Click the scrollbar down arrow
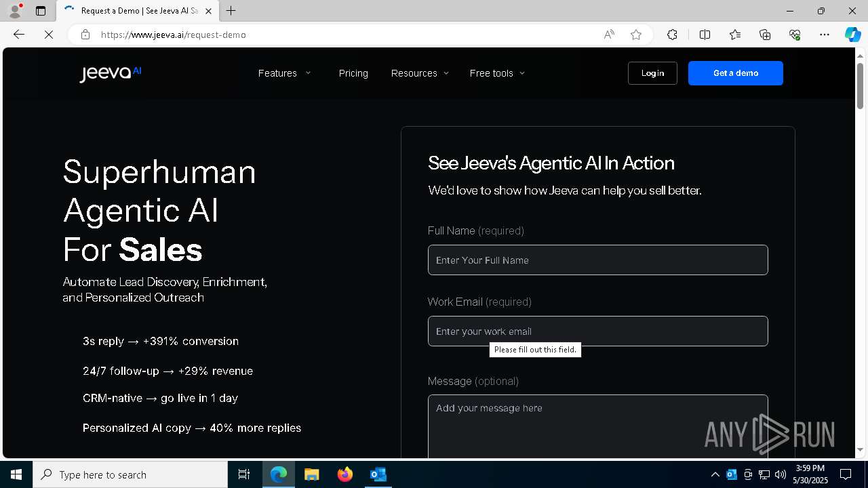868x488 pixels. pyautogui.click(x=860, y=449)
